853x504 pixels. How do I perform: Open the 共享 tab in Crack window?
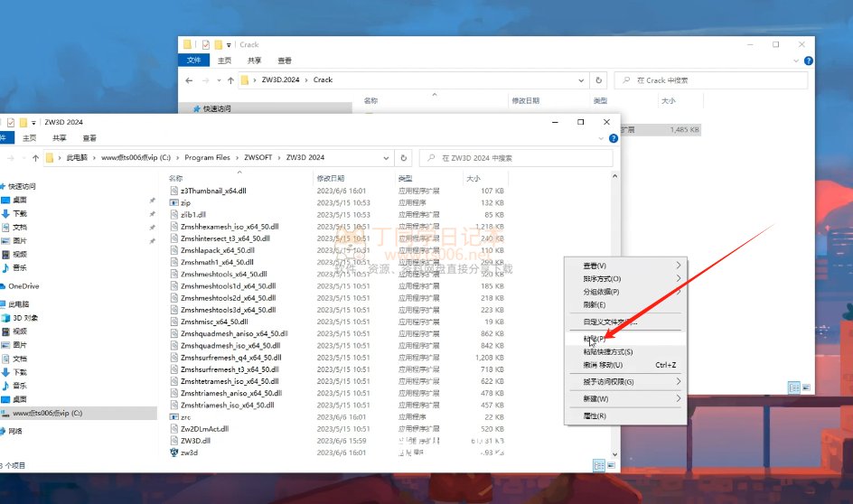pos(254,61)
